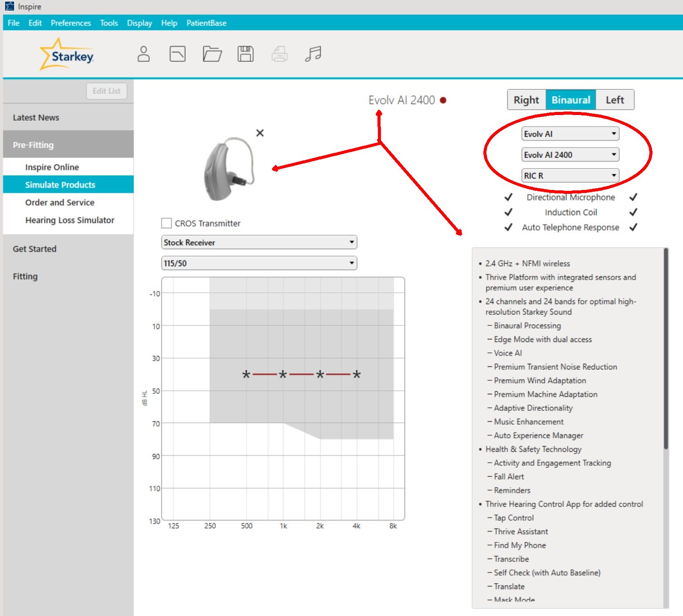Click the RIC hearing aid image

[229, 169]
